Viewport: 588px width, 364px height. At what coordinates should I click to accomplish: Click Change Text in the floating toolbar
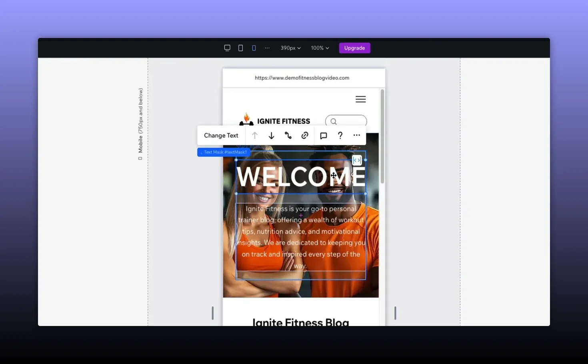(221, 136)
